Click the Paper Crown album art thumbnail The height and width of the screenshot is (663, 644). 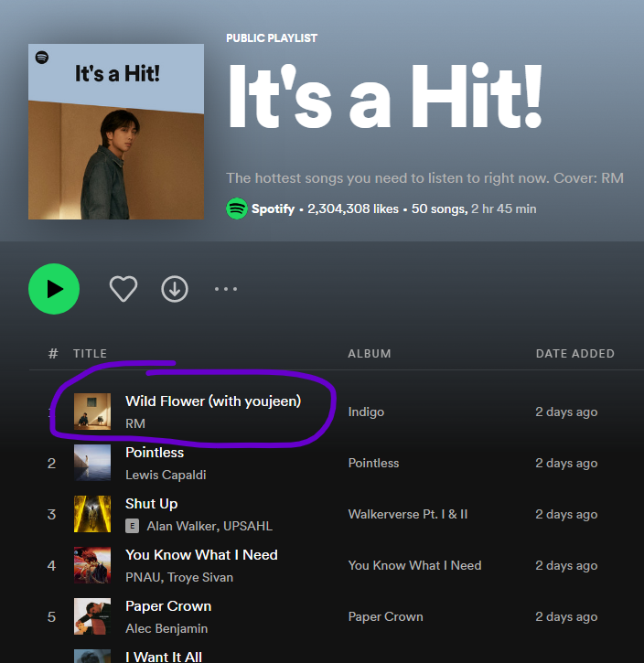pyautogui.click(x=92, y=616)
